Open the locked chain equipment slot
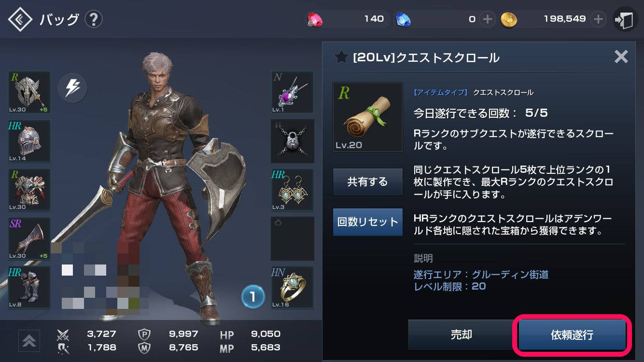Image resolution: width=644 pixels, height=362 pixels. [293, 141]
